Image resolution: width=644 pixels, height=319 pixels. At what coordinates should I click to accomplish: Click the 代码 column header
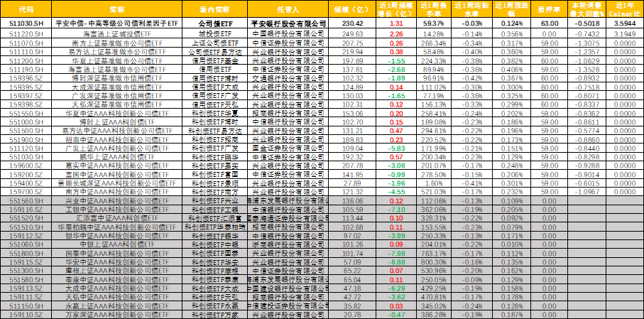26,9
